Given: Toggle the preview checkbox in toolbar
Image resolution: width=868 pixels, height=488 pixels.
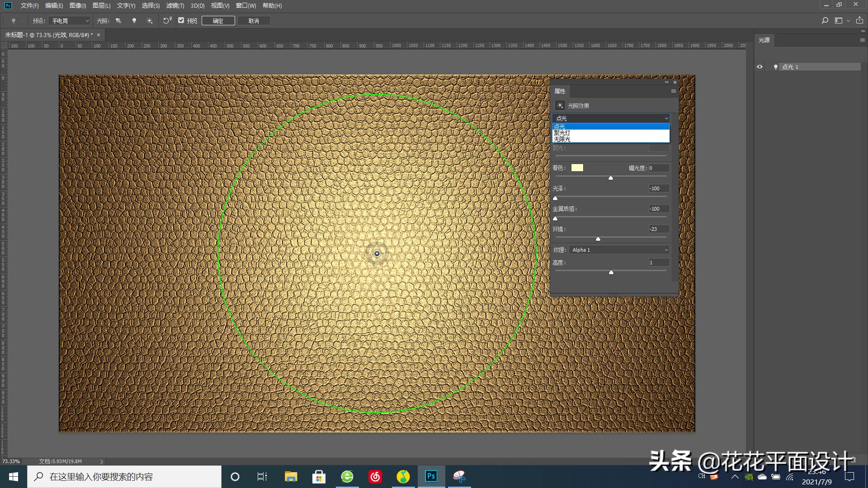Looking at the screenshot, I should coord(181,21).
